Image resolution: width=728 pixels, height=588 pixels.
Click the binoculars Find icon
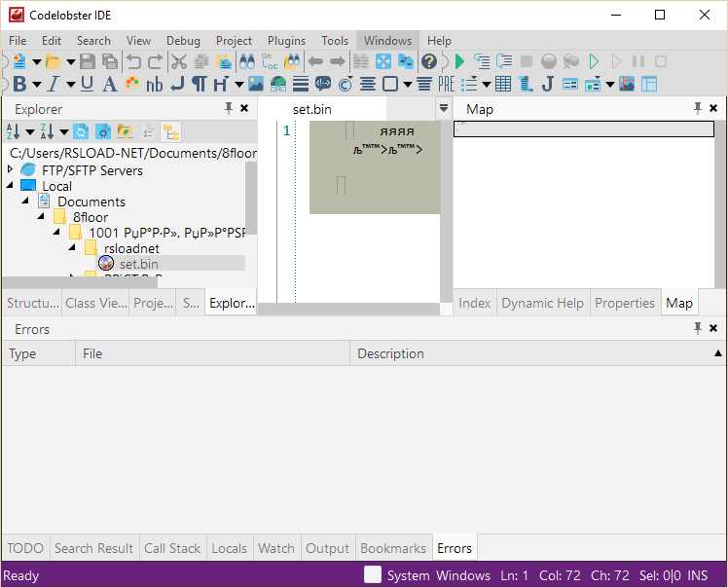click(247, 61)
